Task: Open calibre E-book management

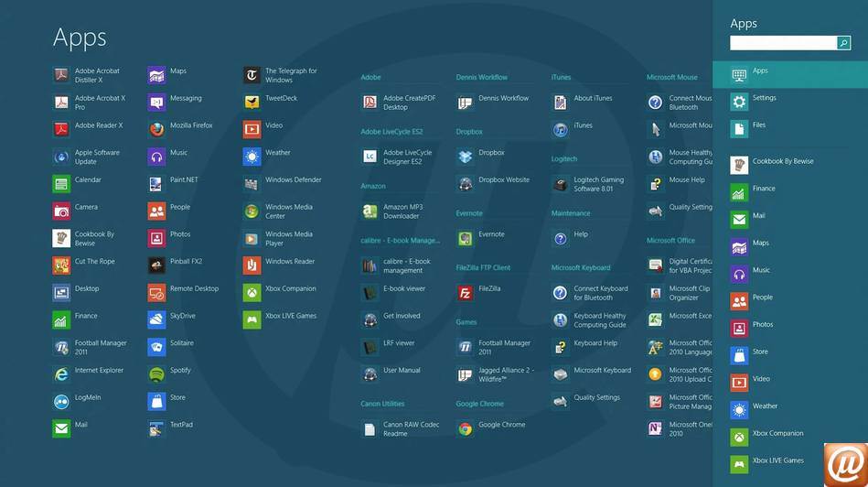Action: pyautogui.click(x=396, y=265)
